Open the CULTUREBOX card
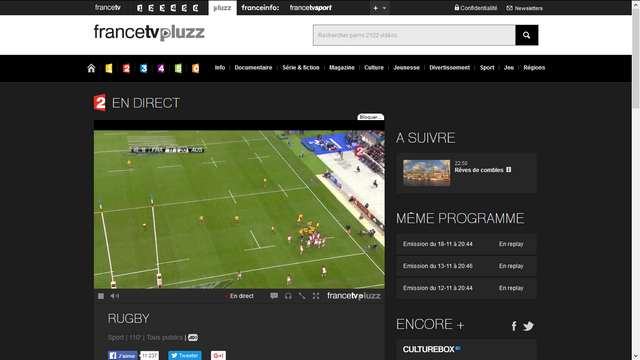Screen dimensions: 640x360 point(466,349)
